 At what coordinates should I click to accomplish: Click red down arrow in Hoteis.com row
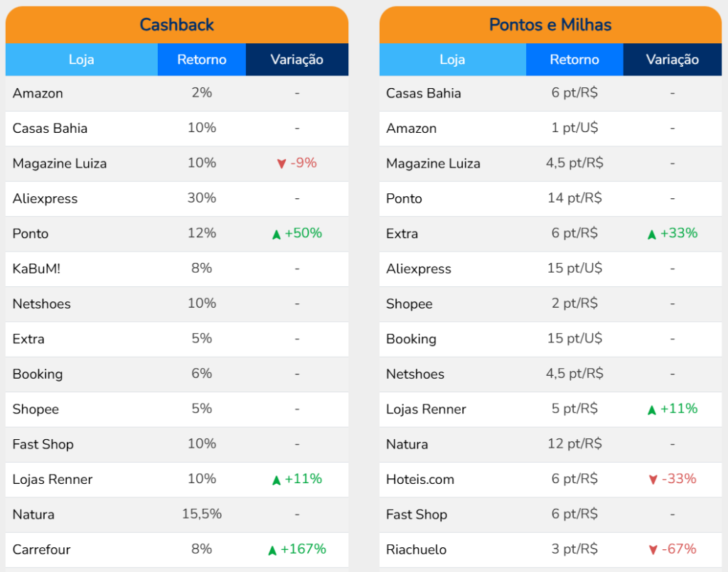[x=653, y=480]
